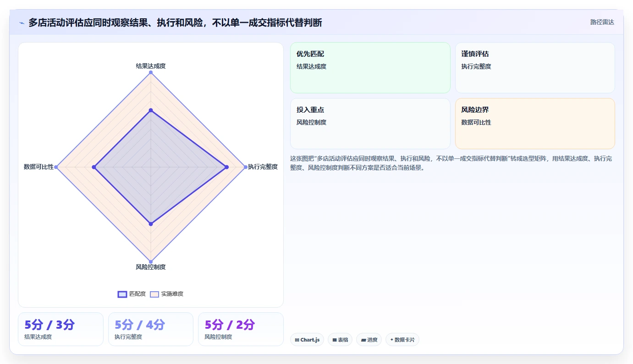This screenshot has height=364, width=633.
Task: Click the 5分 / 4分 执行完整度 score card
Action: coord(151,329)
